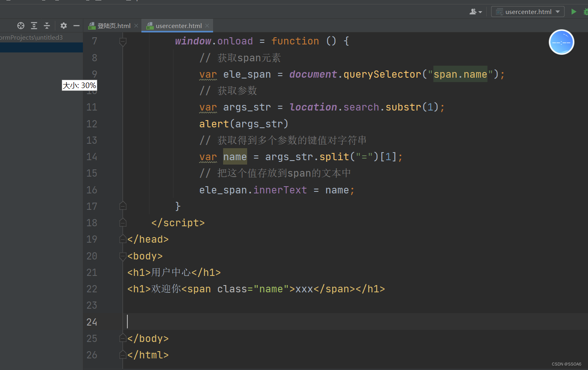Click class="name" attribute on line 22

253,289
